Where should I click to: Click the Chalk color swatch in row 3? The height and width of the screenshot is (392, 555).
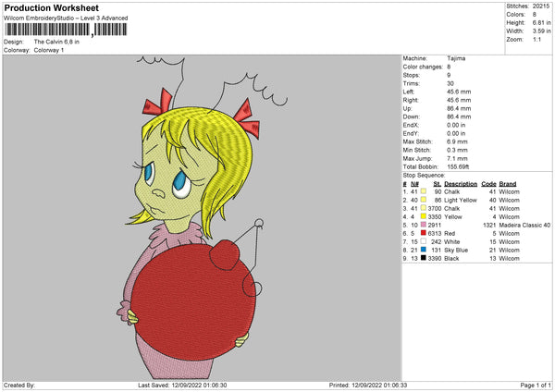[x=424, y=208]
